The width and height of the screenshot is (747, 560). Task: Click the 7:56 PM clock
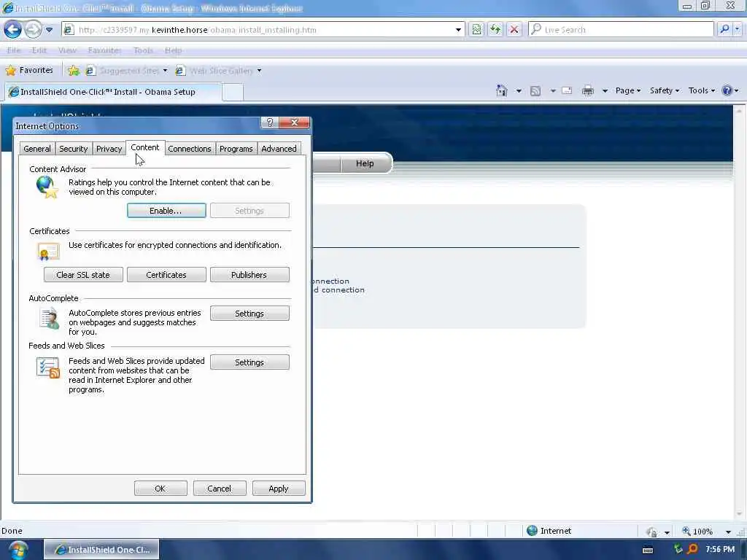point(720,550)
